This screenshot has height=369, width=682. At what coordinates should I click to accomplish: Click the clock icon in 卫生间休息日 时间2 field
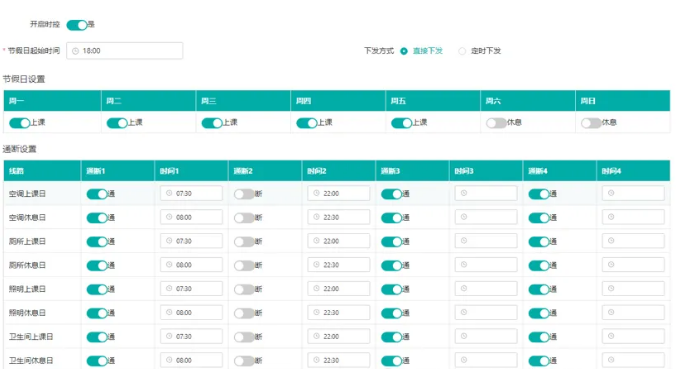316,360
